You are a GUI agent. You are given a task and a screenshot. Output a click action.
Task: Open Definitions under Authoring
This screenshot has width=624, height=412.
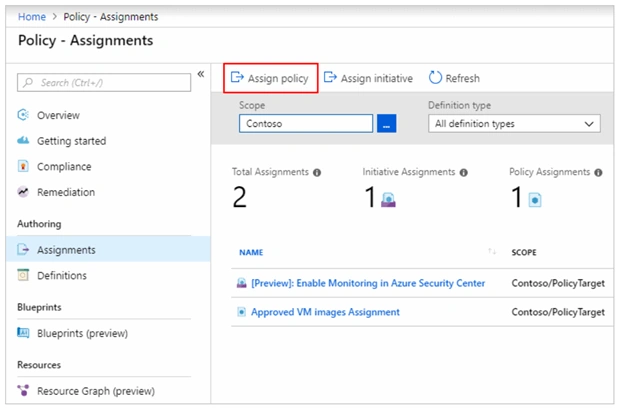tap(62, 275)
